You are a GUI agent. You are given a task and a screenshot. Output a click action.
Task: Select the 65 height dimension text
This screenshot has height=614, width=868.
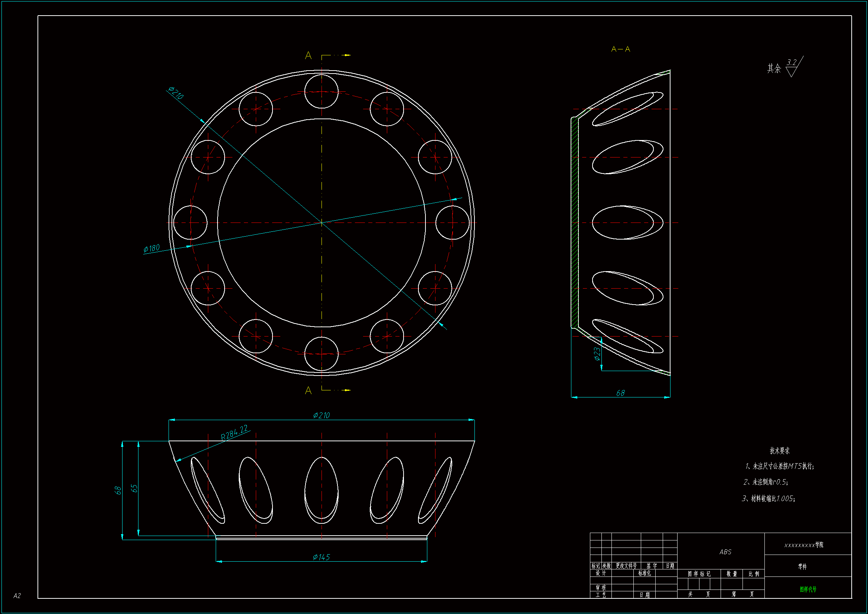click(134, 488)
